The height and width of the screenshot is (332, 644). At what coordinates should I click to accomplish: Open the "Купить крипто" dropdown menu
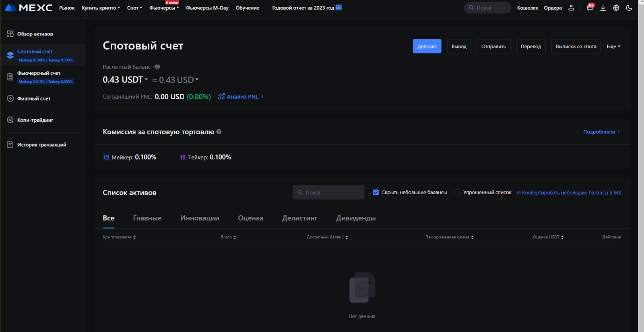[x=101, y=8]
